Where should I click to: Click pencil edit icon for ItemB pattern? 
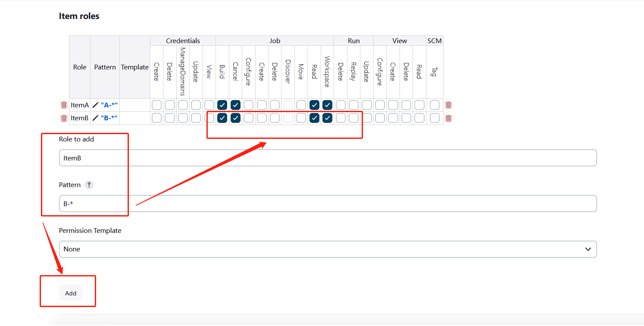(x=96, y=118)
